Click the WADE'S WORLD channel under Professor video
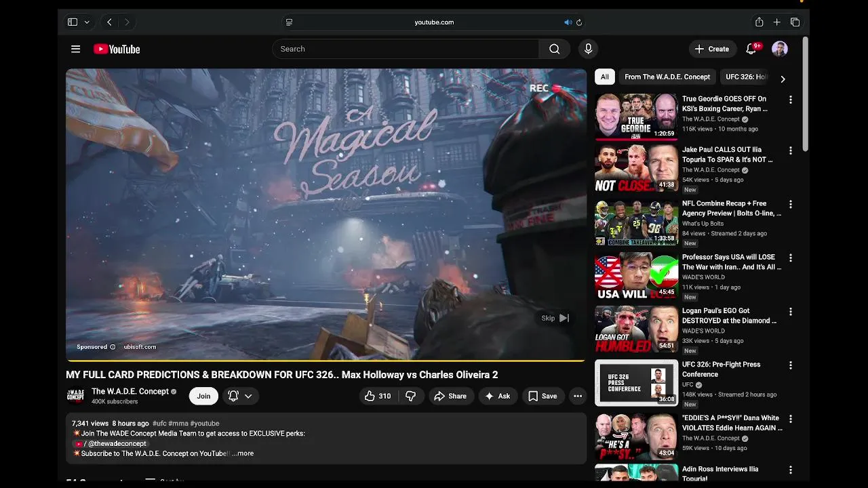This screenshot has height=488, width=868. click(703, 277)
